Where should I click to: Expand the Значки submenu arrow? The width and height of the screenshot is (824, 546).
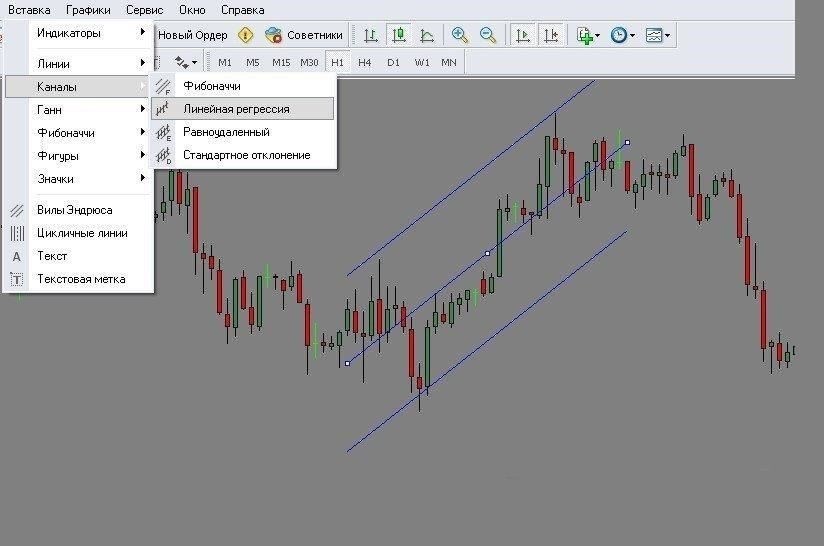[x=142, y=178]
